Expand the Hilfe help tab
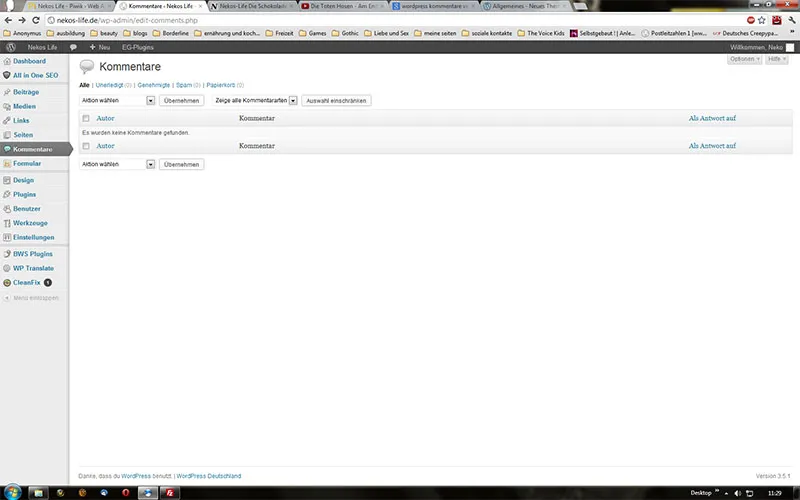Viewport: 800px width, 500px height. tap(777, 59)
